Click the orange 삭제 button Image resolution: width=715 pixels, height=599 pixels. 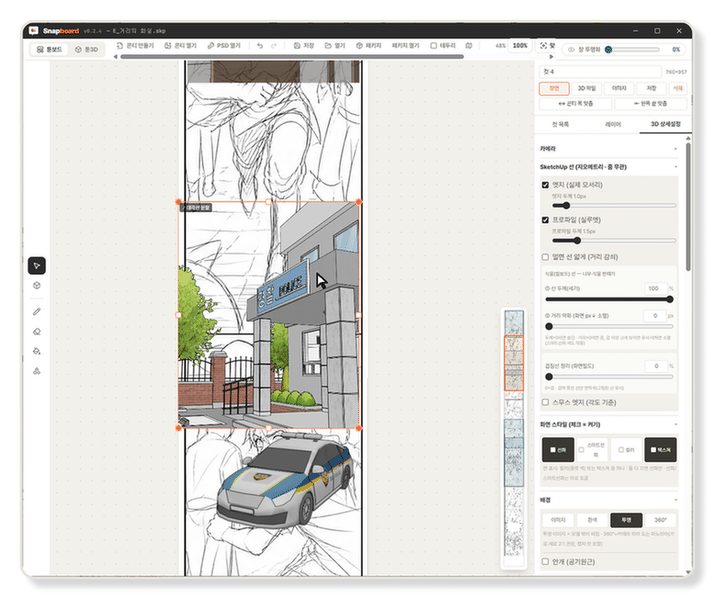pos(678,88)
